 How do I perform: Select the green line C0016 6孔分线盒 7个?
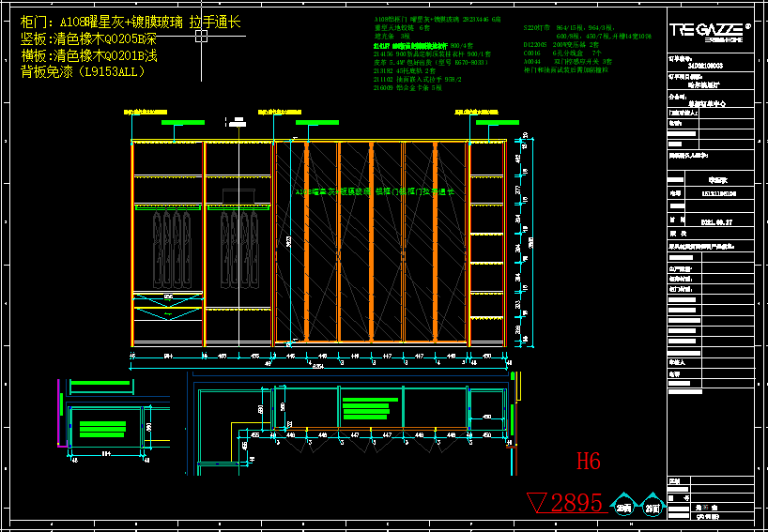coord(561,53)
